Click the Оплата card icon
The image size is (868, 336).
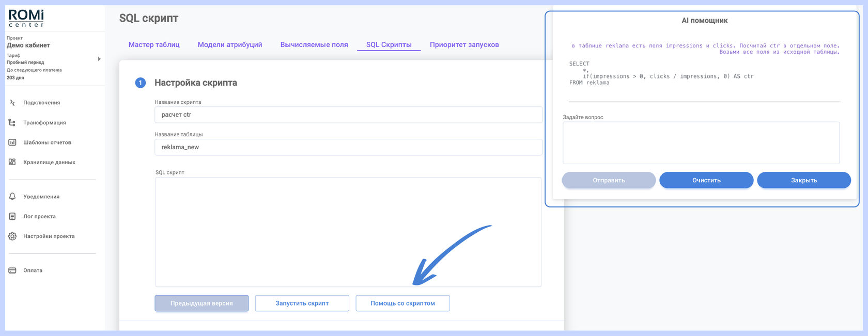click(12, 270)
